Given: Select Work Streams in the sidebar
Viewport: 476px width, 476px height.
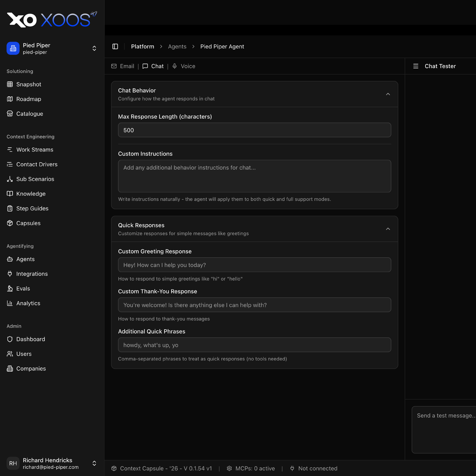Looking at the screenshot, I should pyautogui.click(x=35, y=150).
